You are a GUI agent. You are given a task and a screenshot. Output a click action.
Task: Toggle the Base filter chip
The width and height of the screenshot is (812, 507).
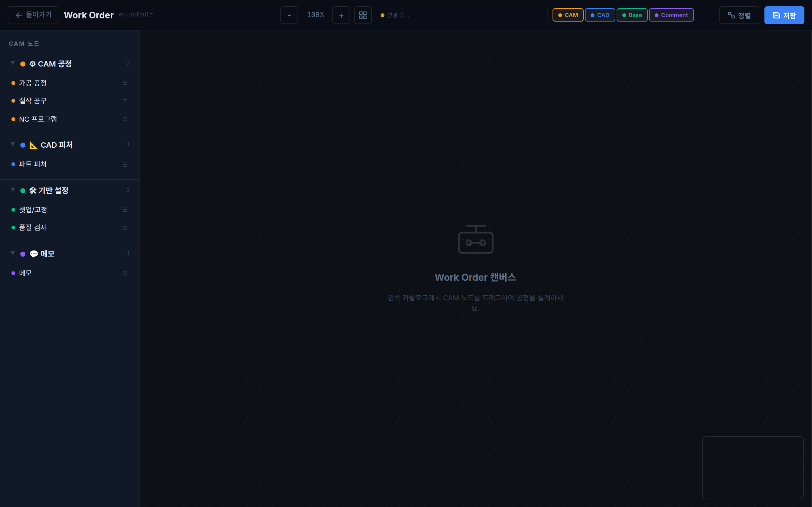pos(632,15)
